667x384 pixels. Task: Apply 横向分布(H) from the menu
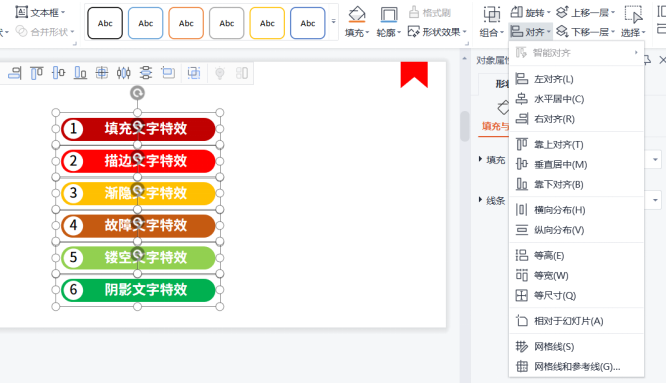coord(576,210)
